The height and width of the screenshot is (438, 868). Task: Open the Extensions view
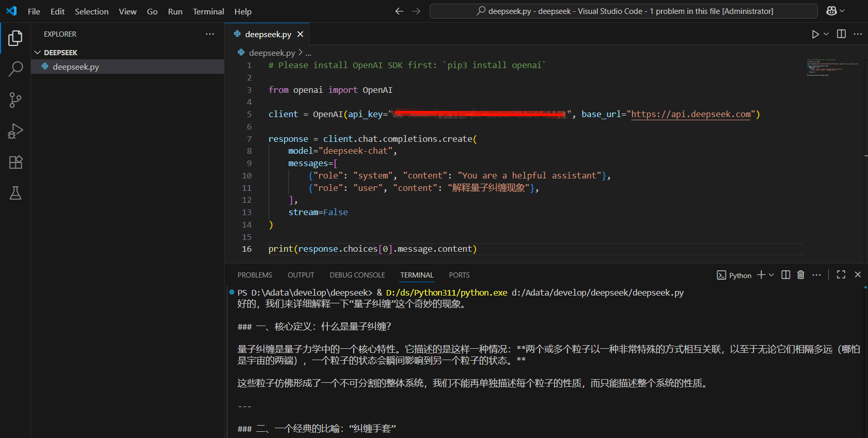point(15,162)
